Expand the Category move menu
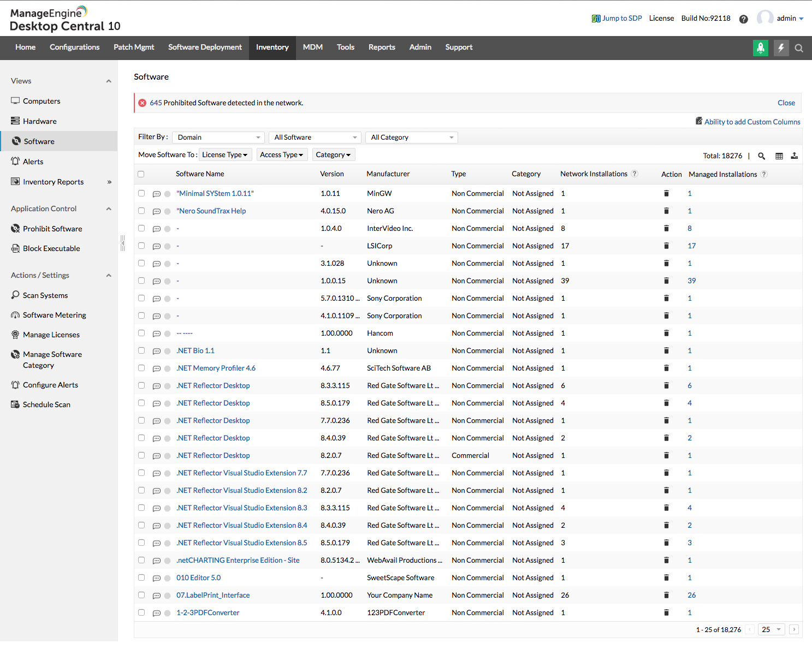 333,155
